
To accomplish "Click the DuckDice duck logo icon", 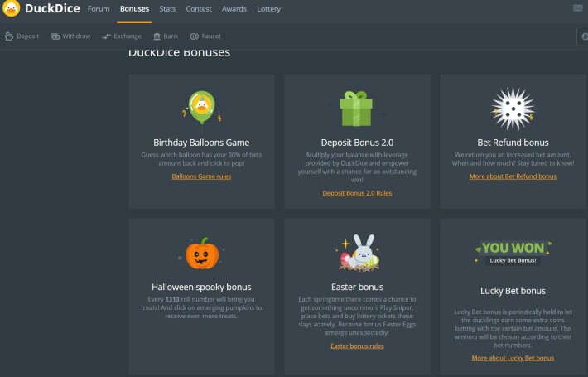I will pos(12,8).
